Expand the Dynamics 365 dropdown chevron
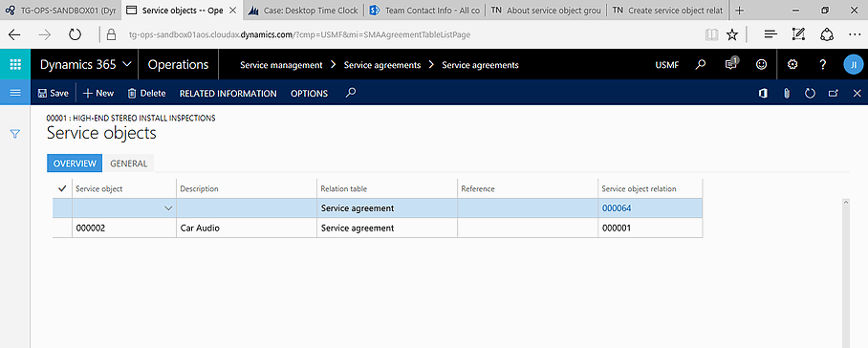Viewport: 868px width, 348px height. [127, 64]
